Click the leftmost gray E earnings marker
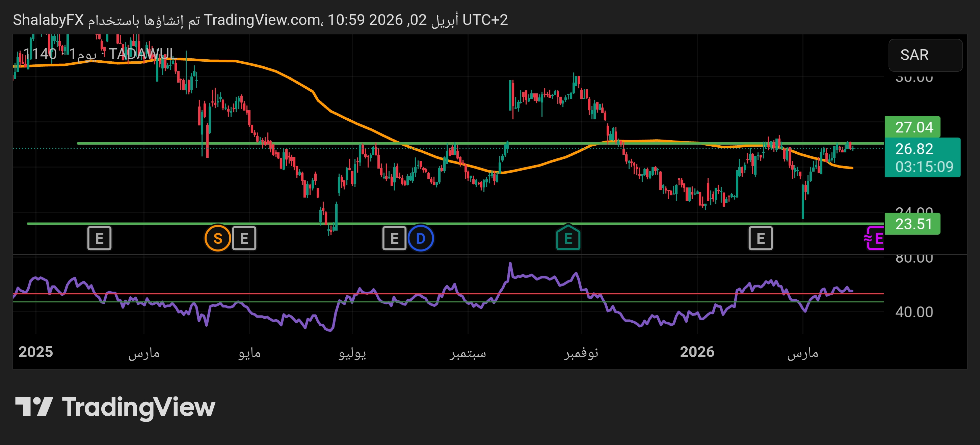The image size is (980, 445). click(99, 239)
